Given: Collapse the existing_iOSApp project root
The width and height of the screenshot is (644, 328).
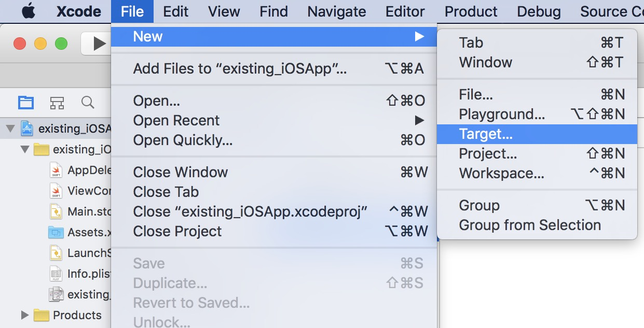Looking at the screenshot, I should click(x=10, y=129).
